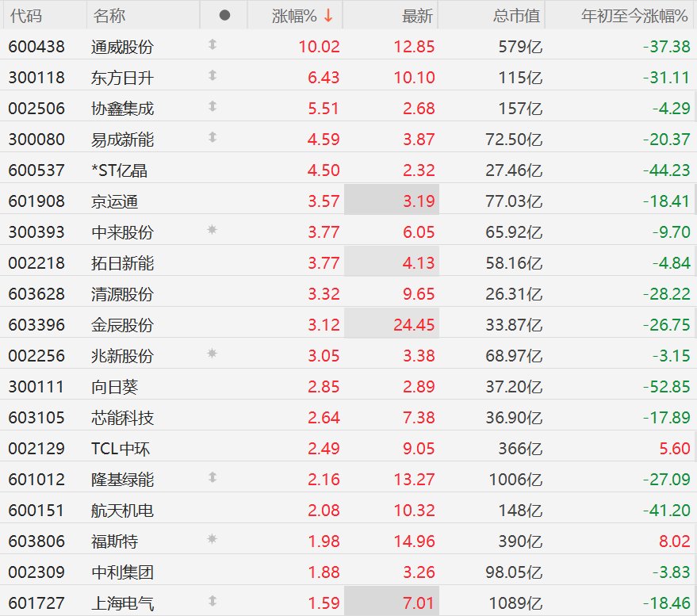Select stock name 隆基绿能
The height and width of the screenshot is (616, 697).
click(x=122, y=479)
